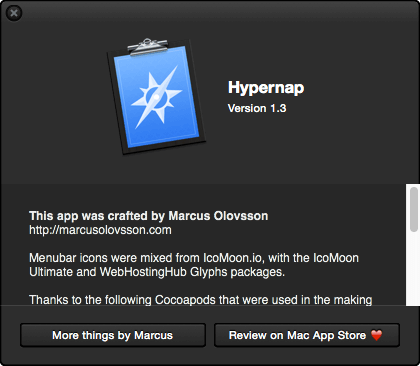Click the silver clip atop the clipboard icon
Viewport: 420px width, 366px height.
click(x=148, y=46)
